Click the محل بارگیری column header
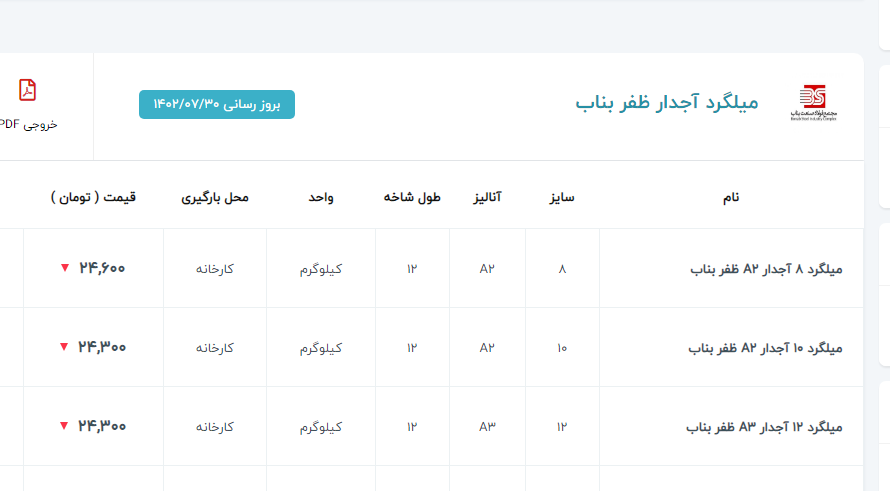This screenshot has width=890, height=491. [214, 198]
